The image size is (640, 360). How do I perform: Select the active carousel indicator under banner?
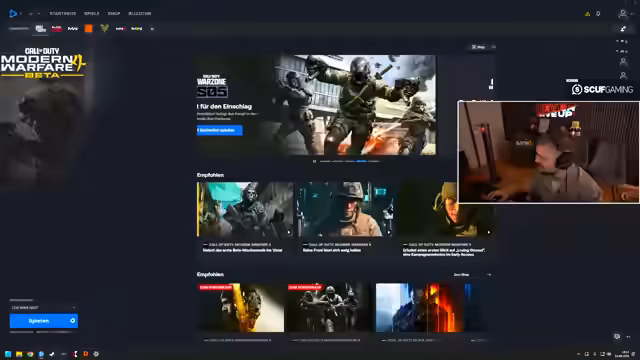pyautogui.click(x=361, y=162)
